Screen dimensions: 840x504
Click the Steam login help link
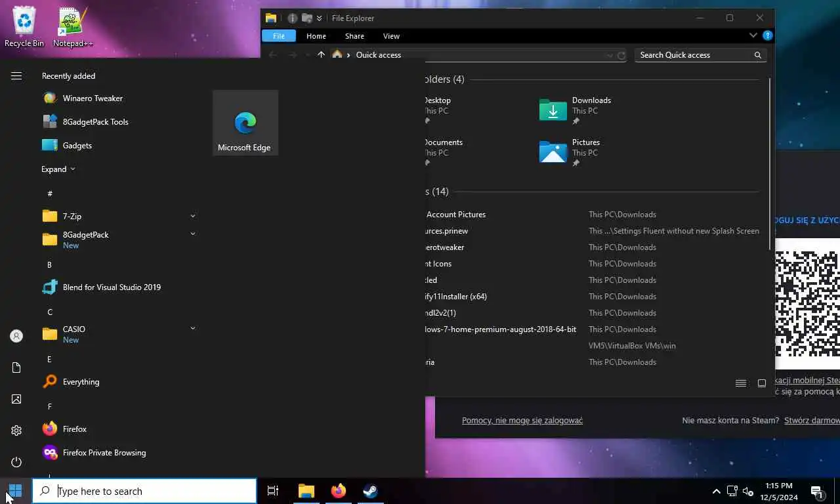click(522, 421)
